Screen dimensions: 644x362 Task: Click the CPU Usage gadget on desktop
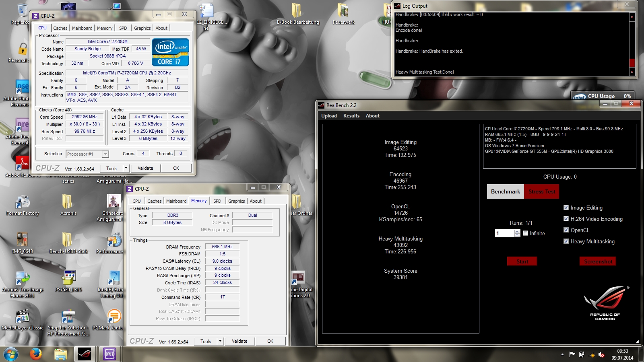click(603, 96)
